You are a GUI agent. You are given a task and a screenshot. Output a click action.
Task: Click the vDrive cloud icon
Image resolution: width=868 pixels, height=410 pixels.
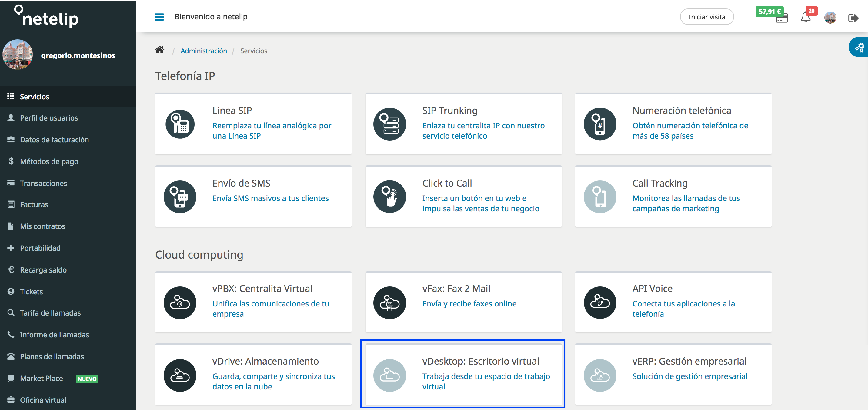point(180,375)
